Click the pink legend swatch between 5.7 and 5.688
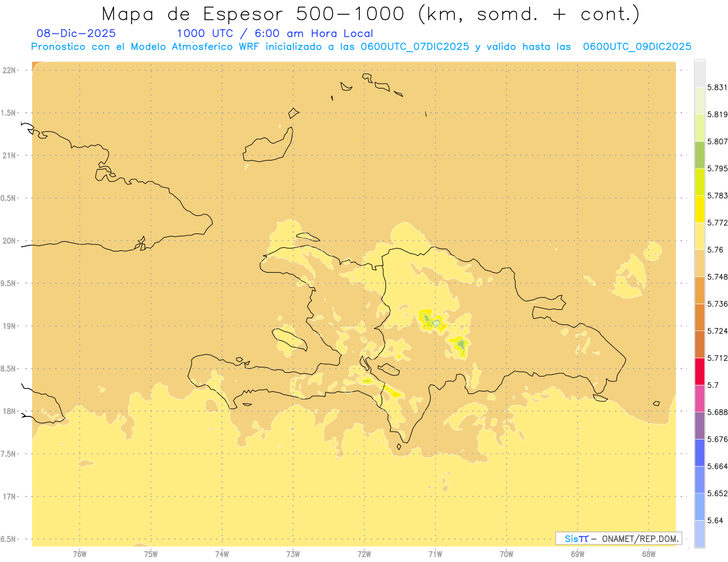 pos(699,398)
